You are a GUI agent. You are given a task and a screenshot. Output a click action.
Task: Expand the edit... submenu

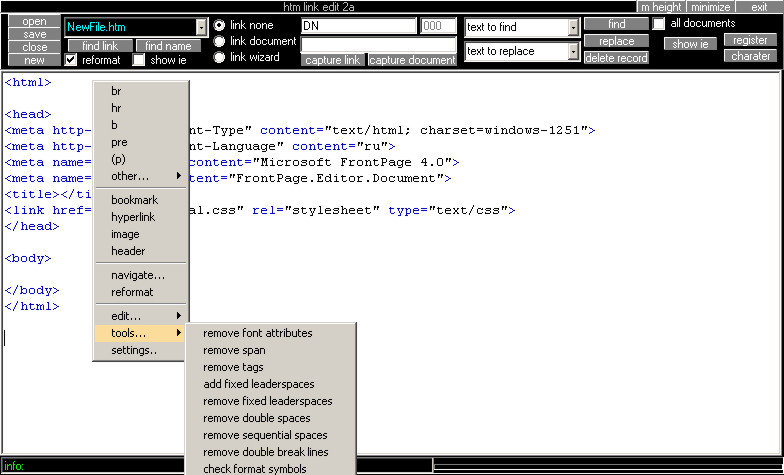[141, 316]
